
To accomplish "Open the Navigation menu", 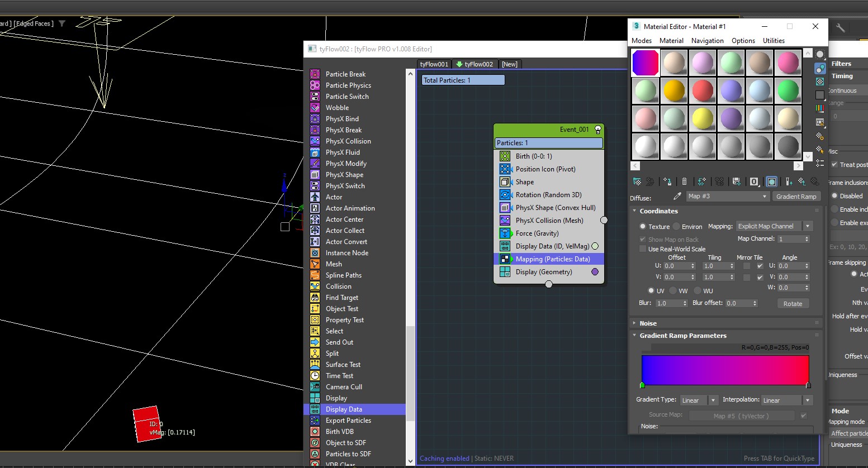I will tap(707, 41).
